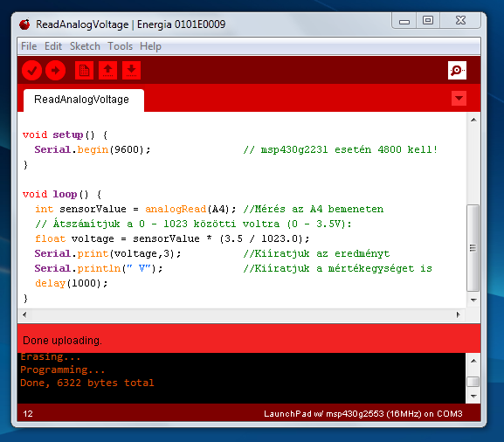Click the comment '//Mérés az A4 bemeneten'
Screen dimensions: 504x442
tap(314, 210)
